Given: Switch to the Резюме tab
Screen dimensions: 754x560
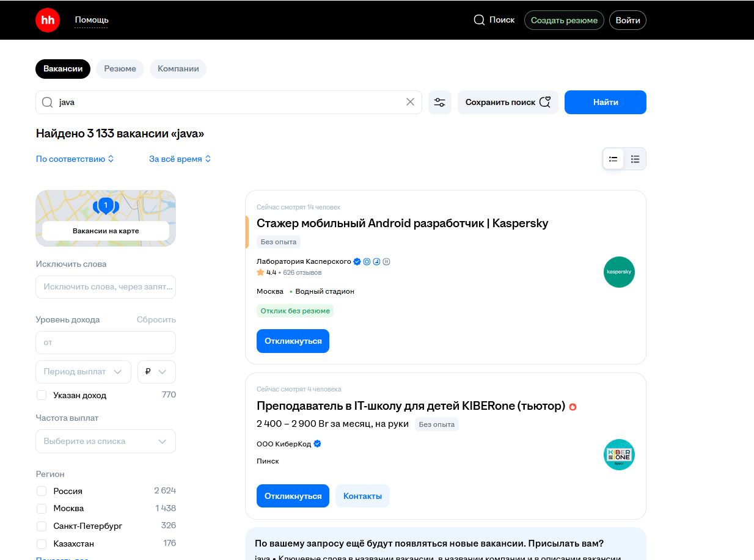Looking at the screenshot, I should [120, 69].
